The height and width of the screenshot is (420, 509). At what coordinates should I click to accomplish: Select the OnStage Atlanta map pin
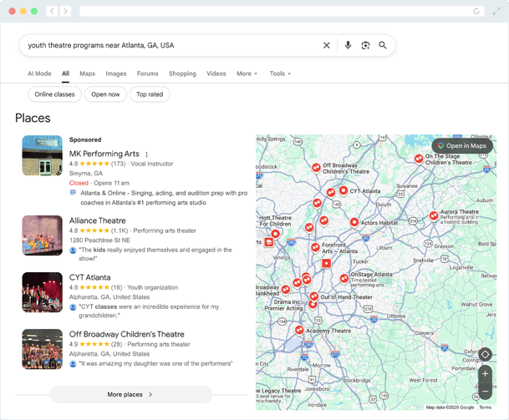coord(344,278)
